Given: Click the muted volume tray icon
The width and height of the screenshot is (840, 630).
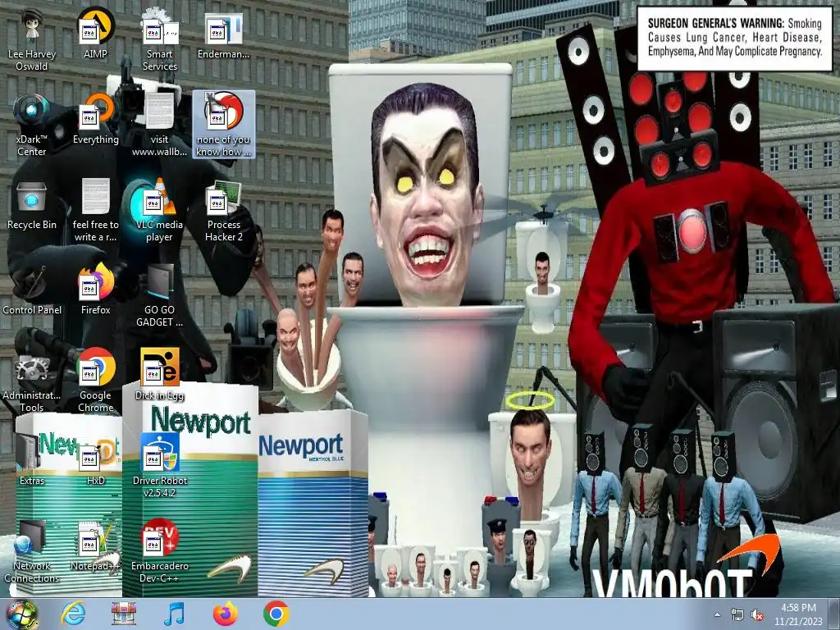Looking at the screenshot, I should coord(757,615).
